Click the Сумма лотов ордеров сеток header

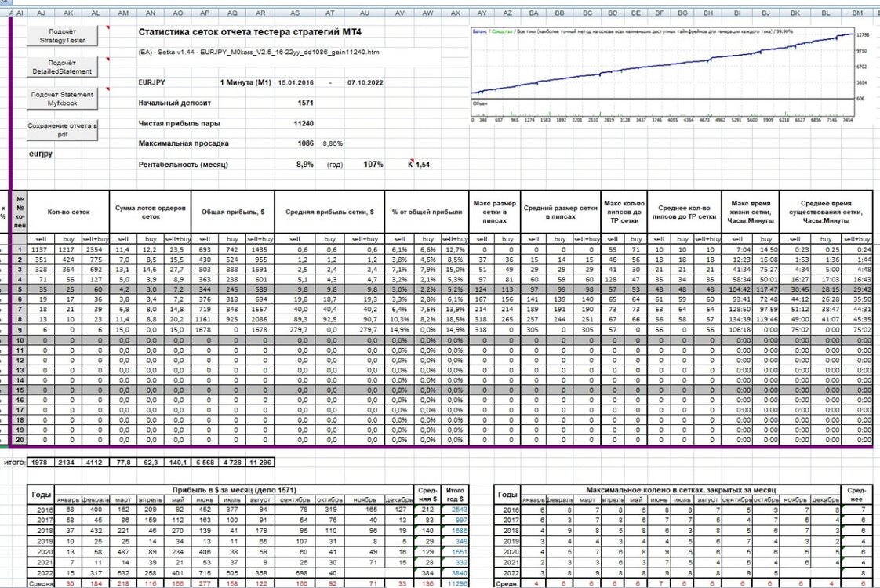151,212
